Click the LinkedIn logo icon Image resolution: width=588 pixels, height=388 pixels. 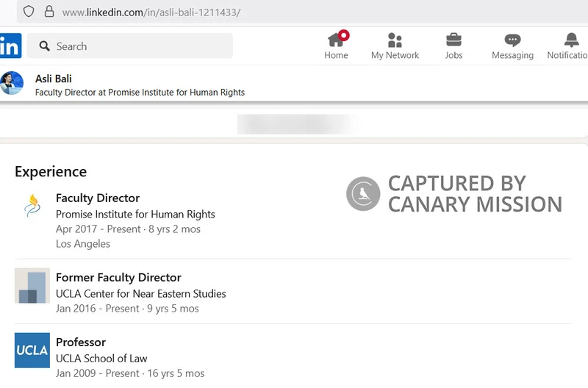coord(10,46)
